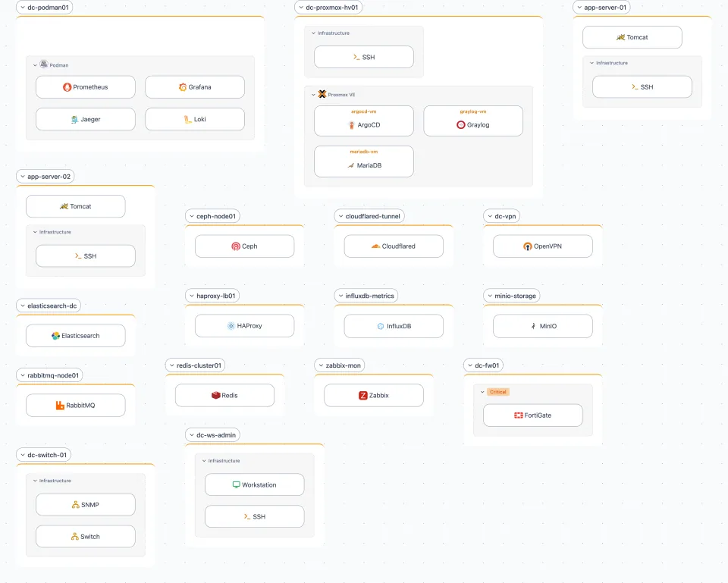Collapse the ceph-node01 host chevron
The width and height of the screenshot is (728, 583).
[192, 216]
